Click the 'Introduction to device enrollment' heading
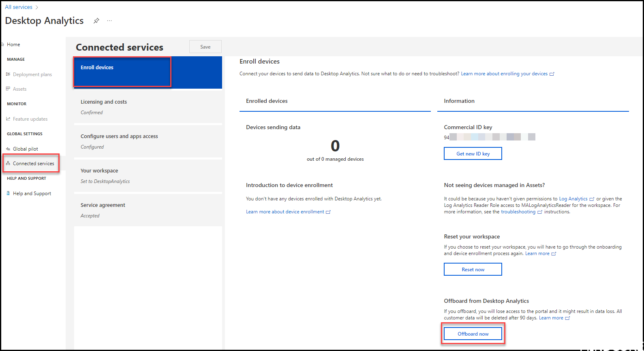The image size is (644, 351). (289, 185)
